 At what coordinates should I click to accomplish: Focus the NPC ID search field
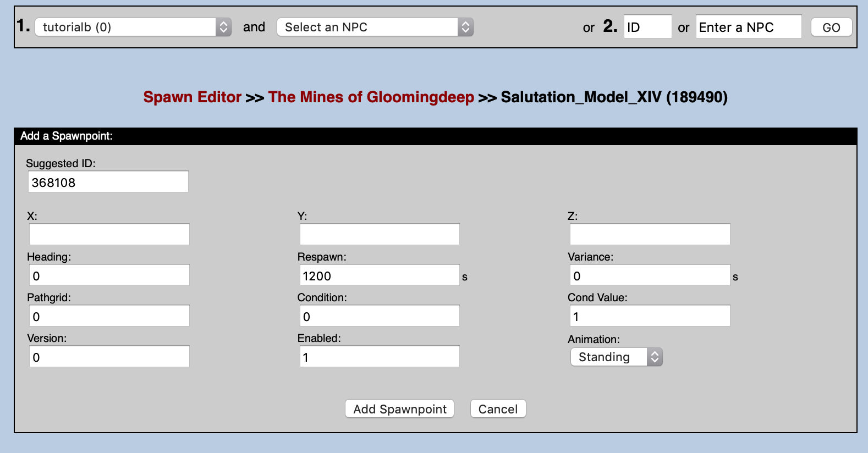[x=647, y=27]
